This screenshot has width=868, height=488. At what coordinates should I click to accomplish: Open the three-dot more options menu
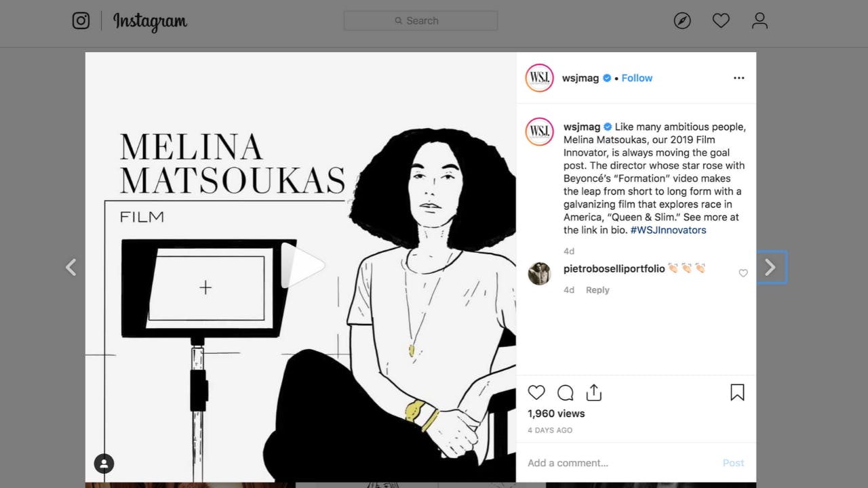[738, 78]
